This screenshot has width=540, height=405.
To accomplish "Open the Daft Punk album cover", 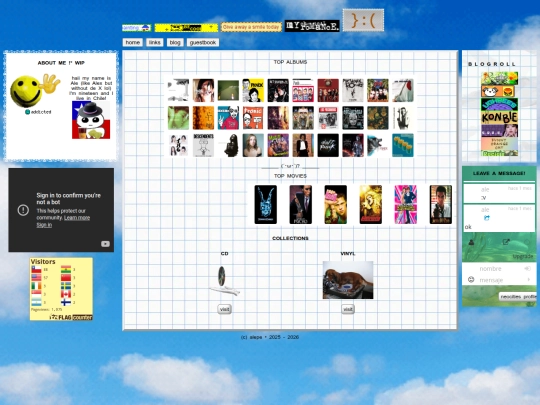I will [x=328, y=145].
